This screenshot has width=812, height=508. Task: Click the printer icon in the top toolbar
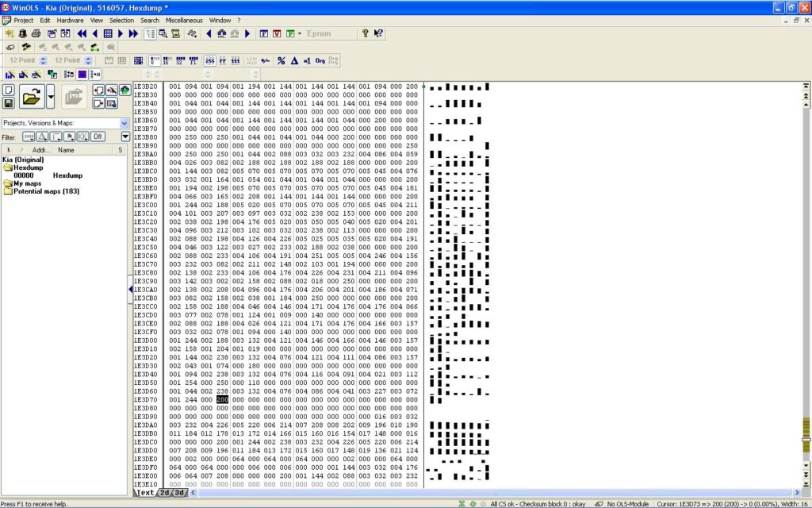click(x=36, y=33)
